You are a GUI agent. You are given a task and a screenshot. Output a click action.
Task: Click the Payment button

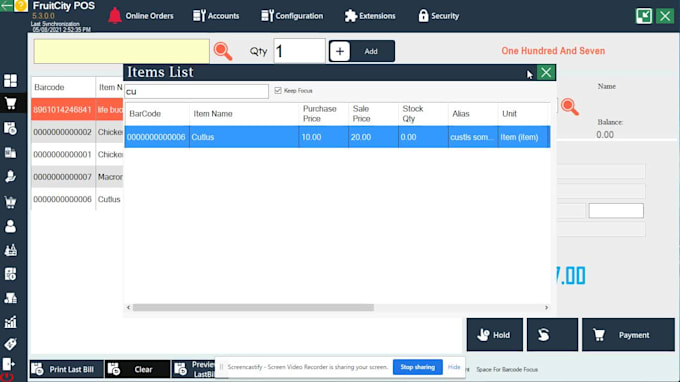628,335
